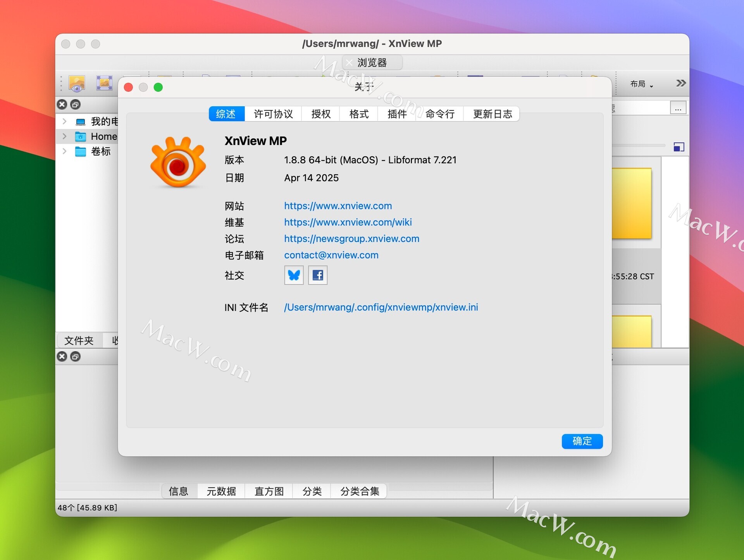Expand the 卷标 tree node

(x=65, y=151)
